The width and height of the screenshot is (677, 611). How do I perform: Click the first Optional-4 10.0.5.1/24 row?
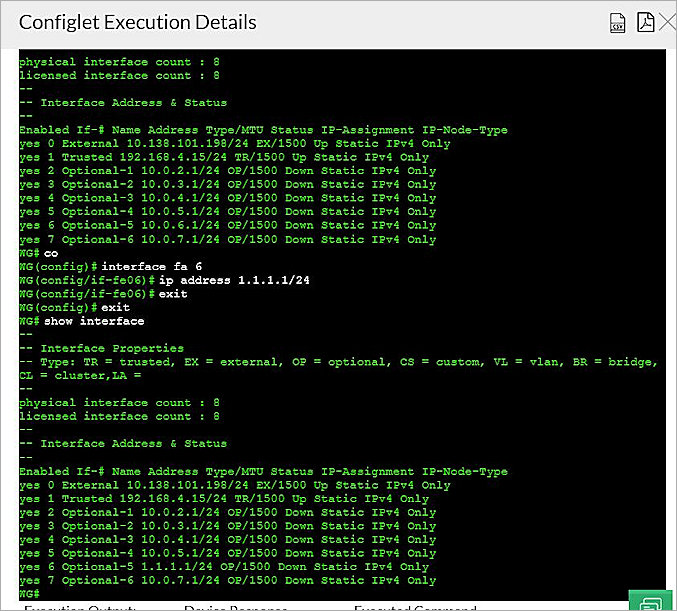(x=228, y=212)
